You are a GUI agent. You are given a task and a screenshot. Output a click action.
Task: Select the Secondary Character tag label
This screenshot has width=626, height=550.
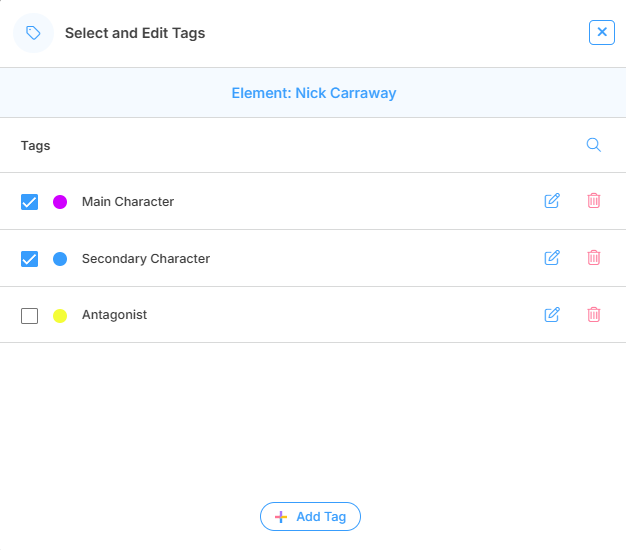146,259
